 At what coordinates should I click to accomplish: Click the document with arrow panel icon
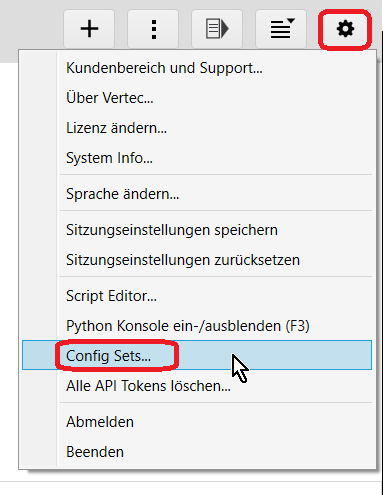tap(217, 29)
